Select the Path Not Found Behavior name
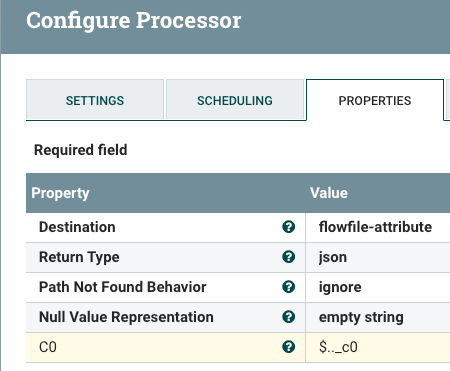Viewport: 450px width, 371px height. 123,287
